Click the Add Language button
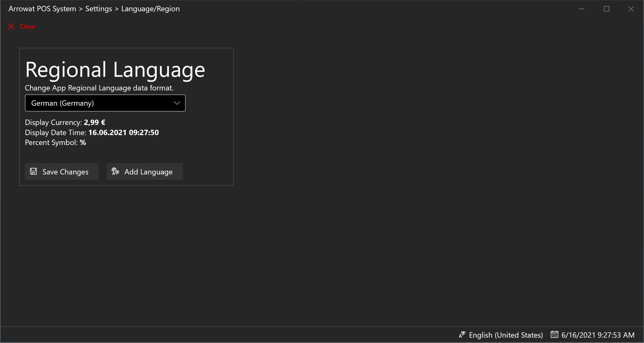 click(x=145, y=171)
